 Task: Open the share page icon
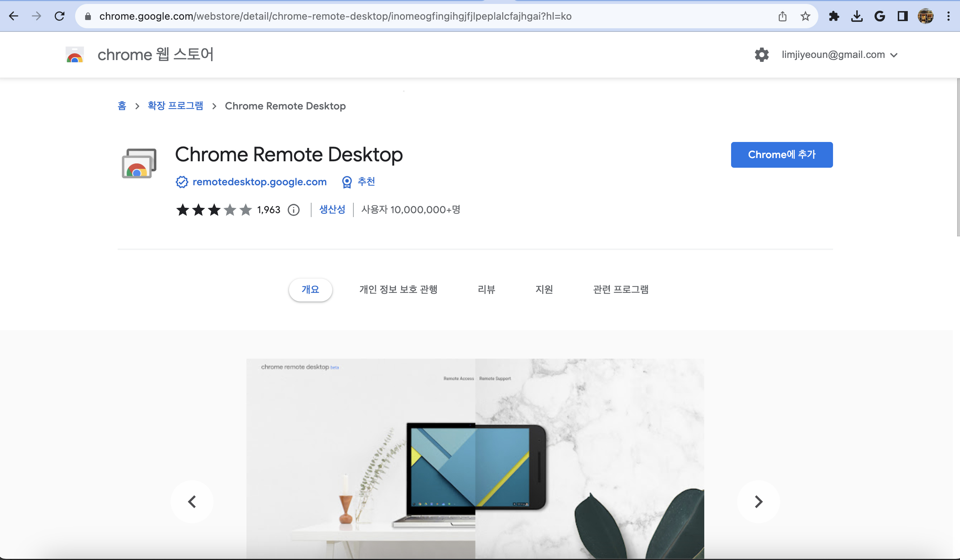pyautogui.click(x=782, y=16)
